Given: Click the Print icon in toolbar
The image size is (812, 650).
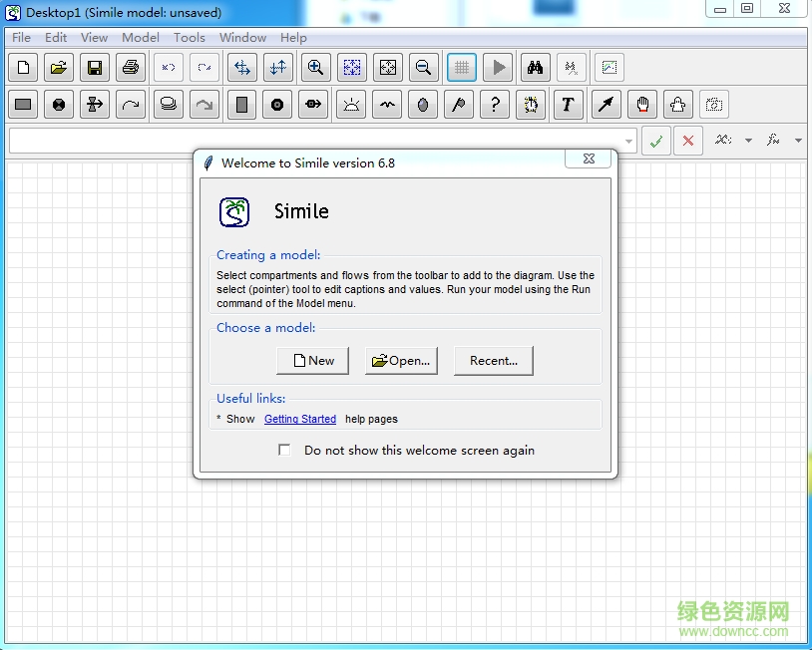Looking at the screenshot, I should (130, 68).
